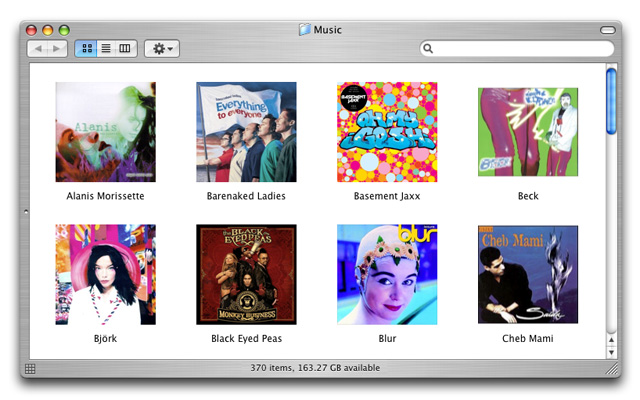Image resolution: width=640 pixels, height=400 pixels.
Task: Click the blue vertical scrollbar thumb
Action: pos(611,101)
